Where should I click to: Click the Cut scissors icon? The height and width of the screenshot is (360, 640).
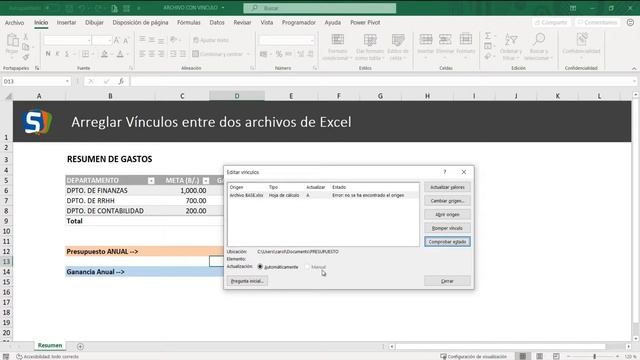[x=26, y=37]
